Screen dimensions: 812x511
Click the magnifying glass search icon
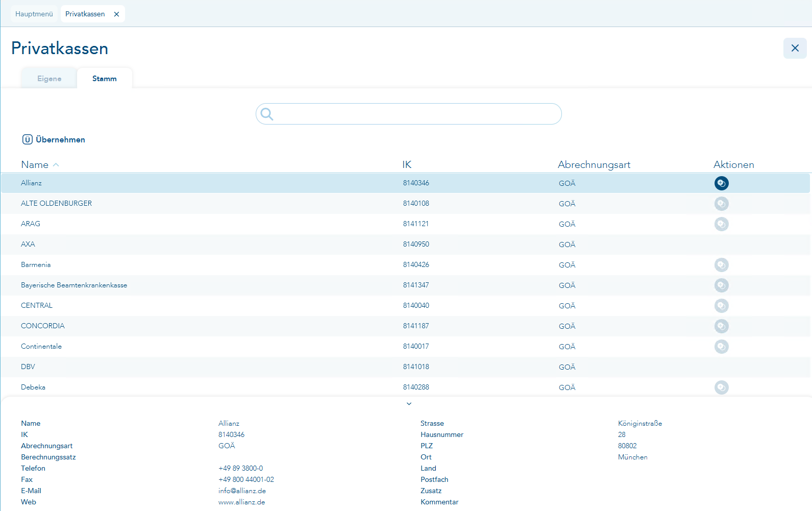[267, 114]
